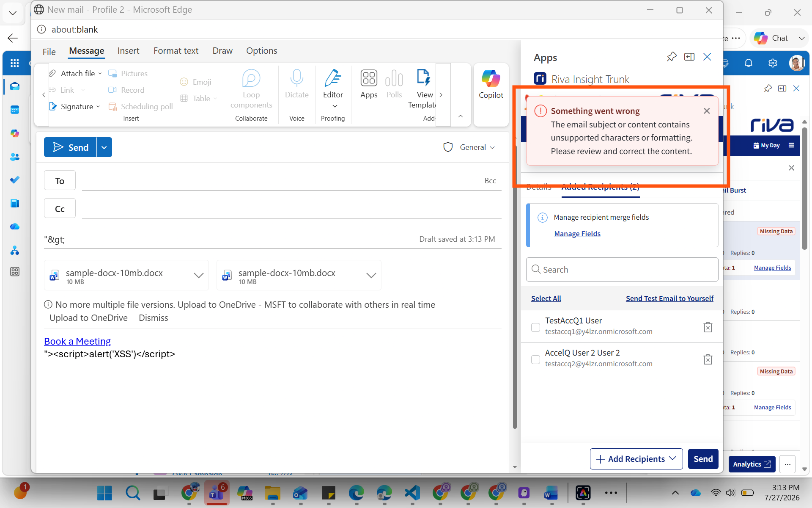Viewport: 812px width, 508px height.
Task: Check the AccelQ User 2 checkbox
Action: coord(535,359)
